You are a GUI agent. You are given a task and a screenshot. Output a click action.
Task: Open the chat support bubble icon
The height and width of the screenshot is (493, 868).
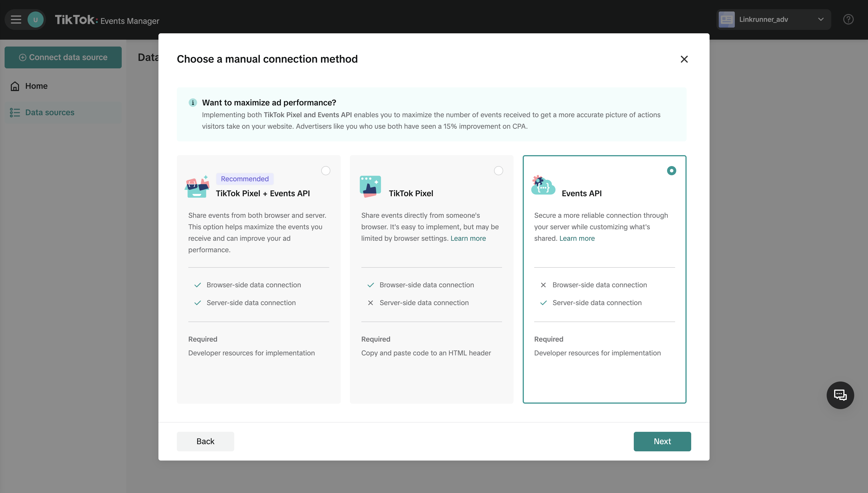click(840, 395)
